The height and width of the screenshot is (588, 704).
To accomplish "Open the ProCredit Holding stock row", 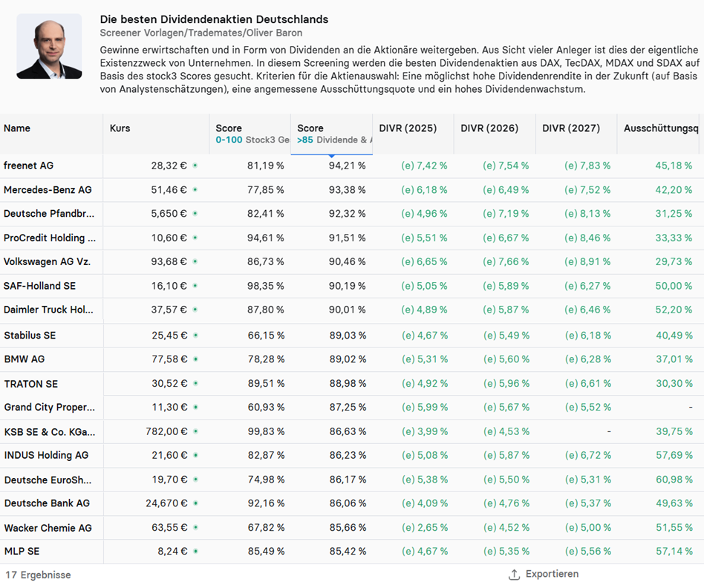I will tap(352, 238).
